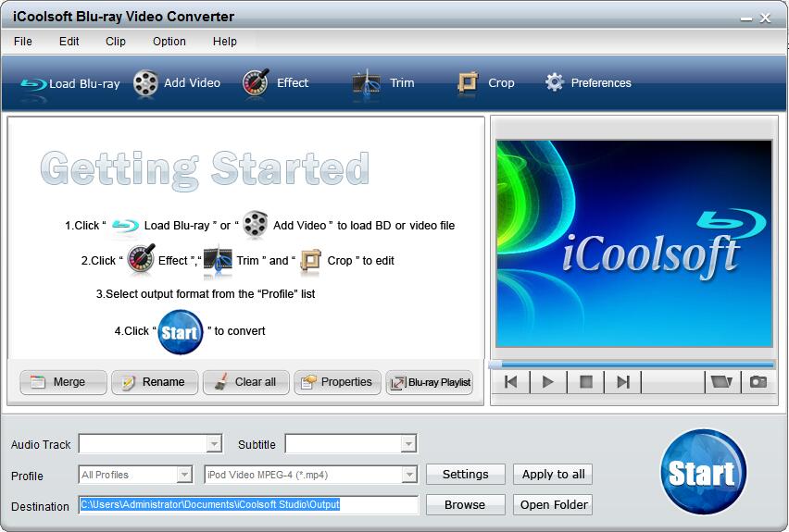Open the Properties button
This screenshot has height=532, width=789.
[x=338, y=382]
